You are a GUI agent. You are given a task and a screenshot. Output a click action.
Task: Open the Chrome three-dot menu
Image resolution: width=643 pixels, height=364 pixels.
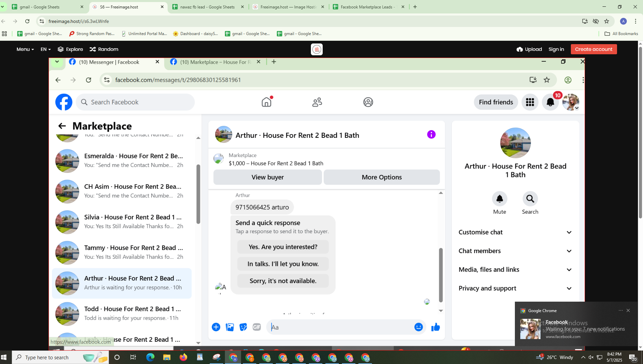tap(636, 21)
